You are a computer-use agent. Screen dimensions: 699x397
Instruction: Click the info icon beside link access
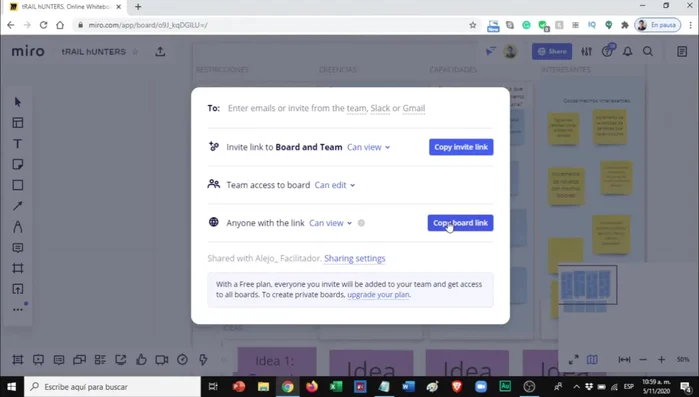coord(361,223)
